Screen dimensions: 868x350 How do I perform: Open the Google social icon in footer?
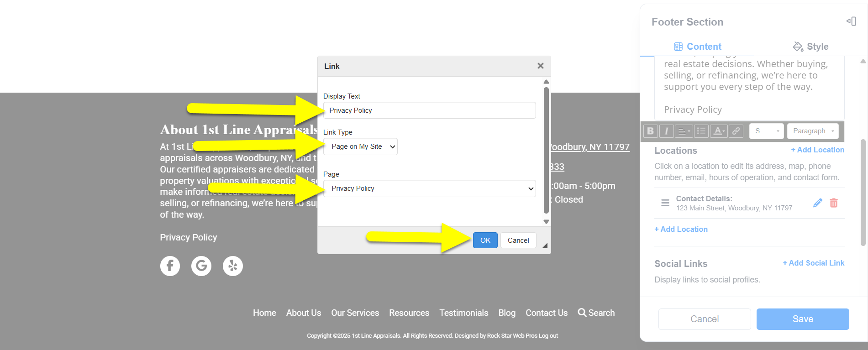201,266
